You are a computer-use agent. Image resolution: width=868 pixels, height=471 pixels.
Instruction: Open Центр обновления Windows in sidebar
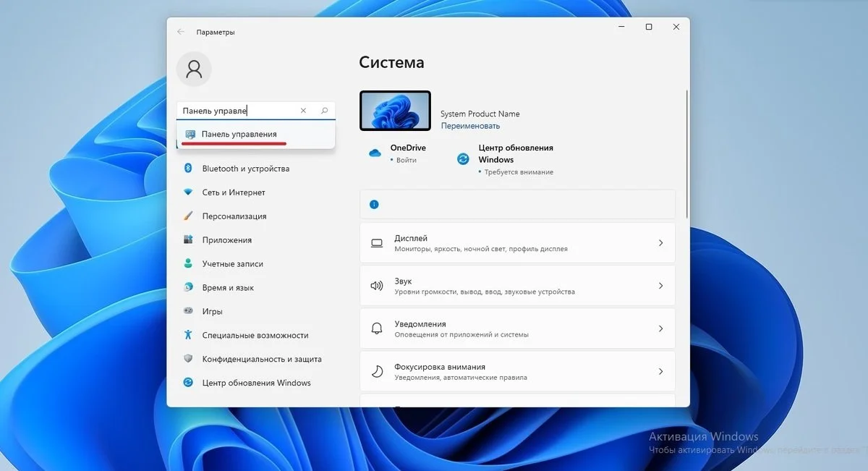pyautogui.click(x=257, y=383)
